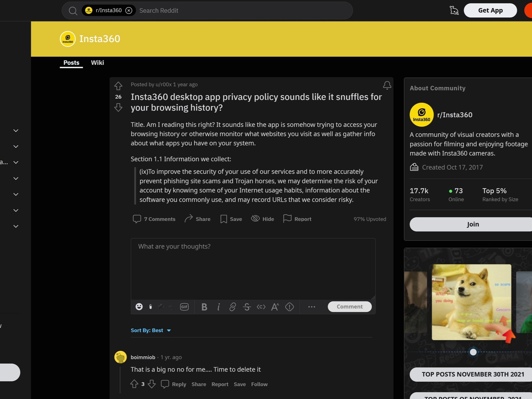Open user u/r00x profile link
532x399 pixels.
coord(164,85)
